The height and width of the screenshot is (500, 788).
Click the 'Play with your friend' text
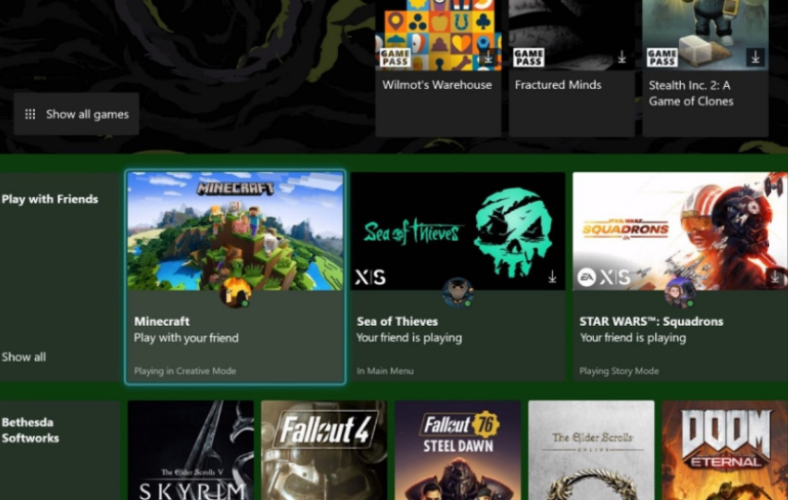[186, 338]
